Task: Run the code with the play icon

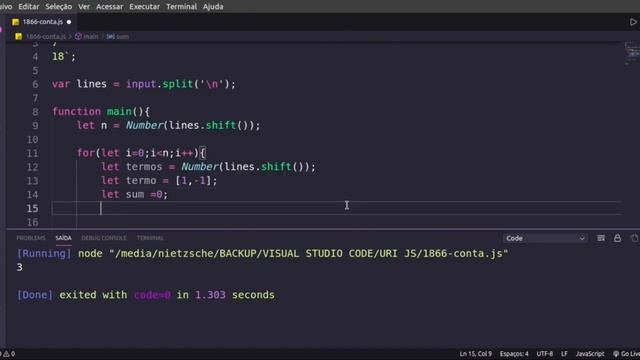Action: [x=633, y=22]
